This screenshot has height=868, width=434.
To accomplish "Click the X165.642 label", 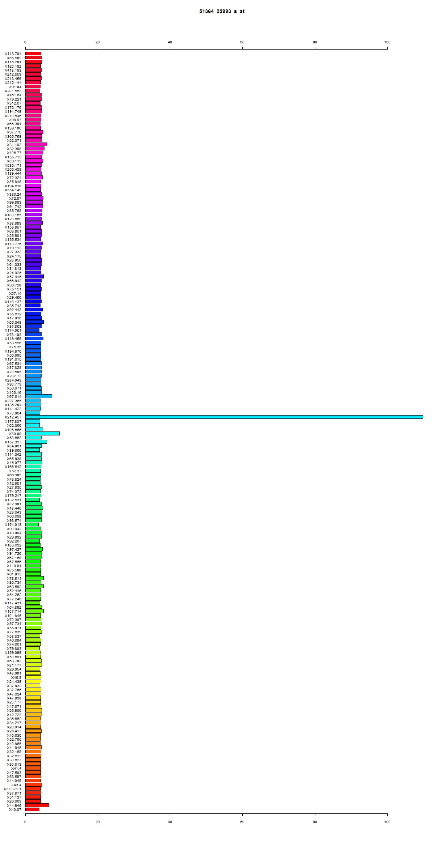I will coord(13,467).
